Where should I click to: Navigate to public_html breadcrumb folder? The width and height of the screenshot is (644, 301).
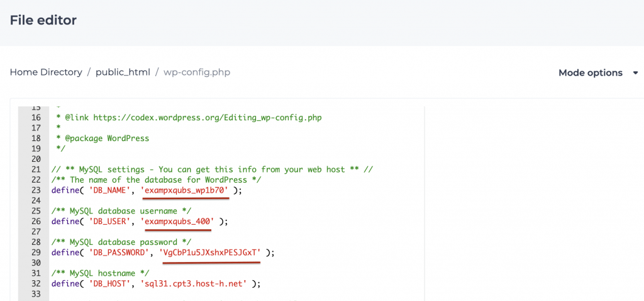[123, 72]
